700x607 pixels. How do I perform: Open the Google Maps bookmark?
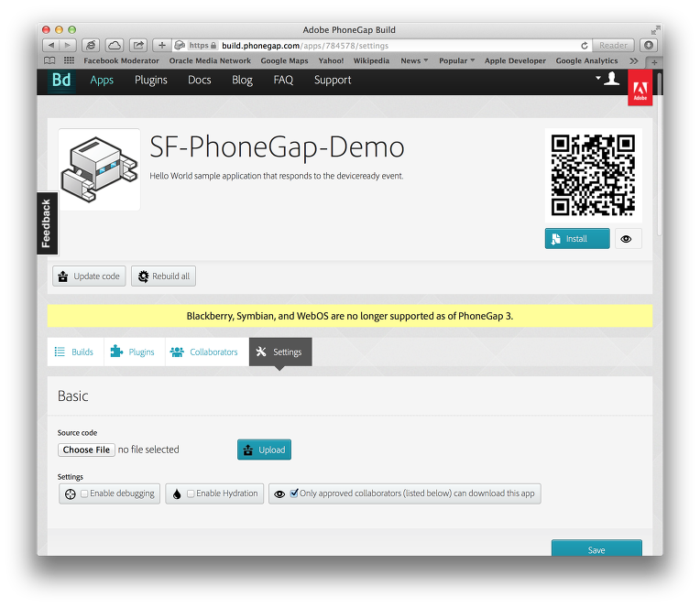(x=284, y=60)
